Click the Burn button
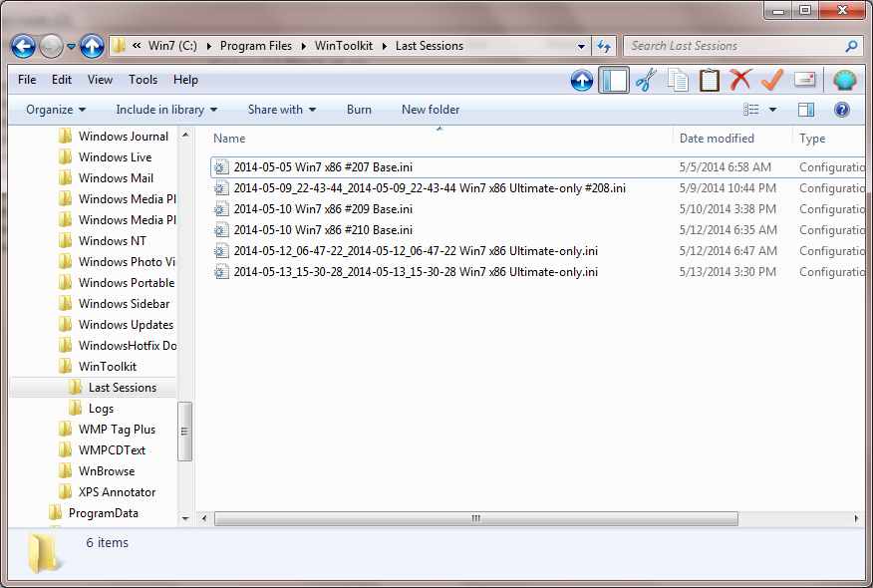873x588 pixels. 359,110
